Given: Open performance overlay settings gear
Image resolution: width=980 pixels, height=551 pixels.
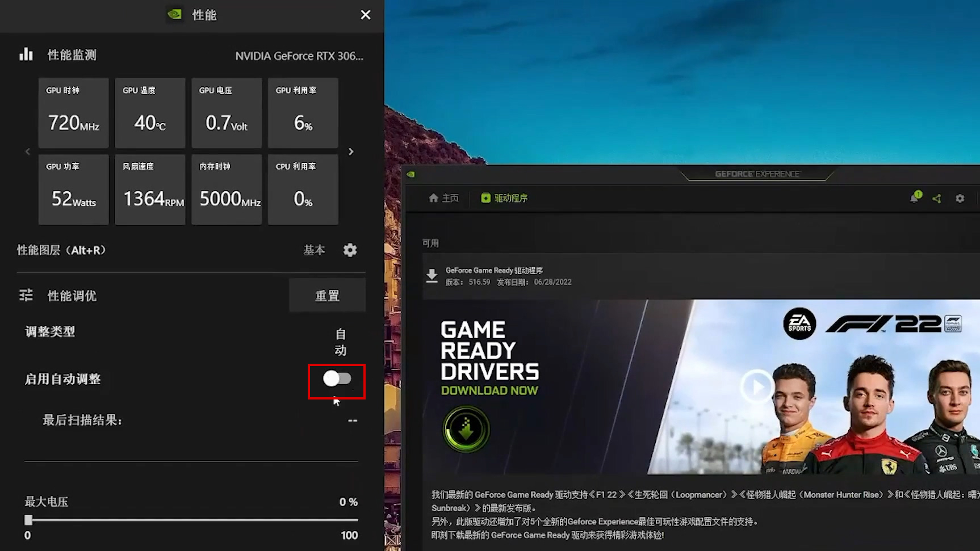Looking at the screenshot, I should (x=350, y=250).
